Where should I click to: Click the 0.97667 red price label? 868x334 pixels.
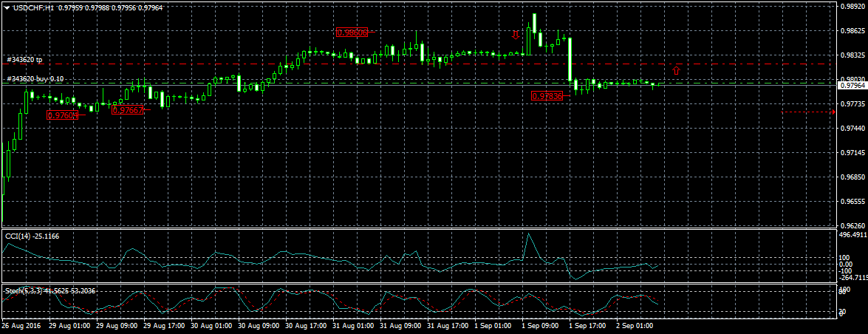127,109
